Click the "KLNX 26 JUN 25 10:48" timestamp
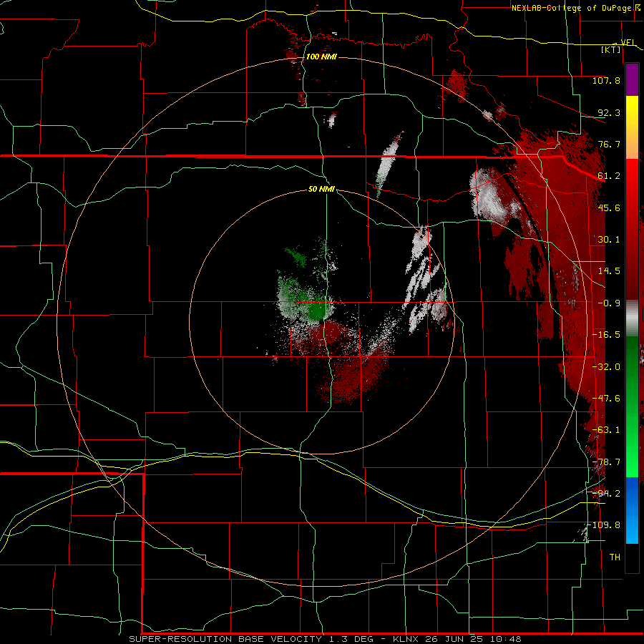Image resolution: width=644 pixels, height=644 pixels. (457, 639)
